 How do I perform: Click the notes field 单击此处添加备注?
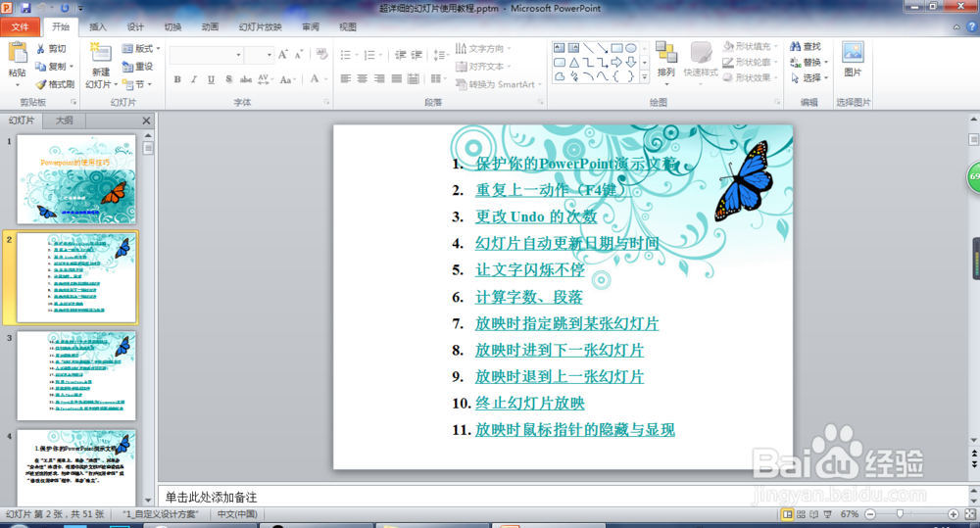(563, 497)
